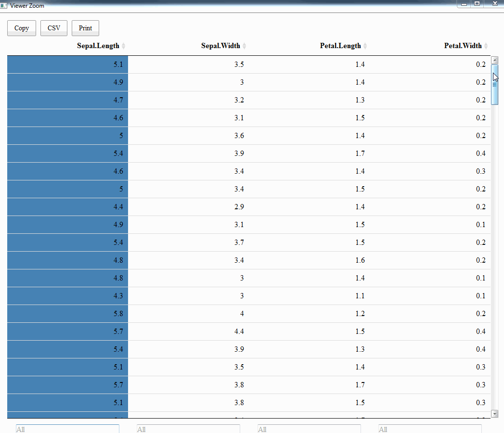Sort the Sepal.Length column descending
504x433 pixels.
point(124,48)
